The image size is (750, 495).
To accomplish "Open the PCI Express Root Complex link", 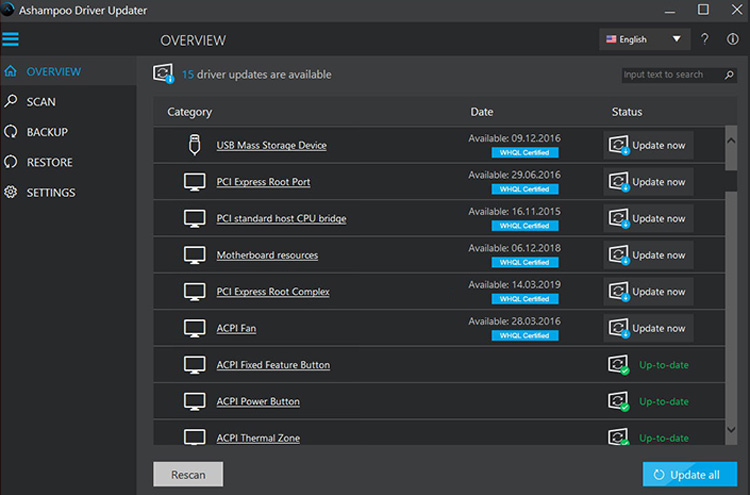I will 273,292.
